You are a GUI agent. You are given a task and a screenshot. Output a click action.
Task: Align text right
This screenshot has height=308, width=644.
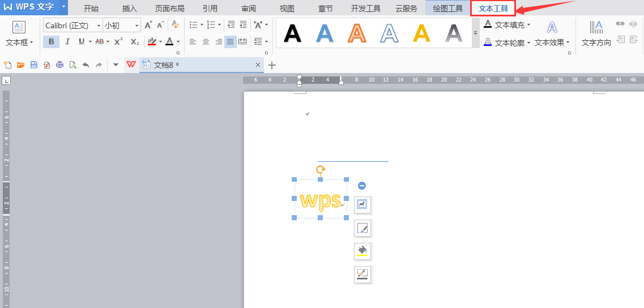[x=219, y=41]
